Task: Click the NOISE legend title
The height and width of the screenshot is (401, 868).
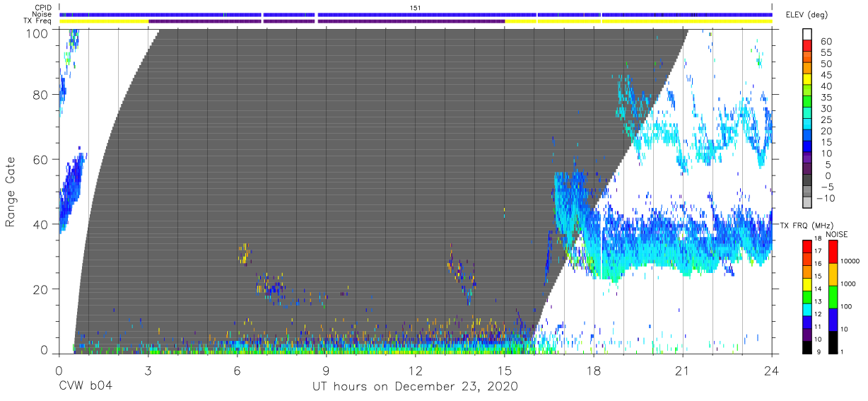Action: pyautogui.click(x=838, y=235)
